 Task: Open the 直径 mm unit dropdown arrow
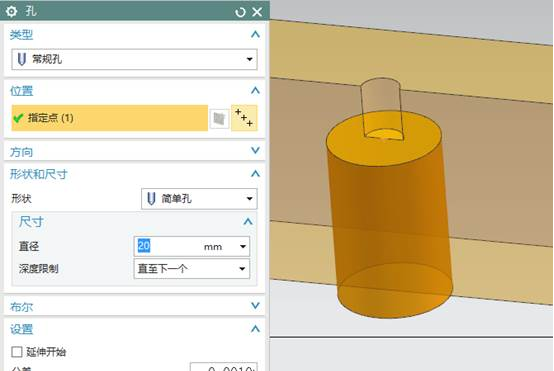coord(243,246)
